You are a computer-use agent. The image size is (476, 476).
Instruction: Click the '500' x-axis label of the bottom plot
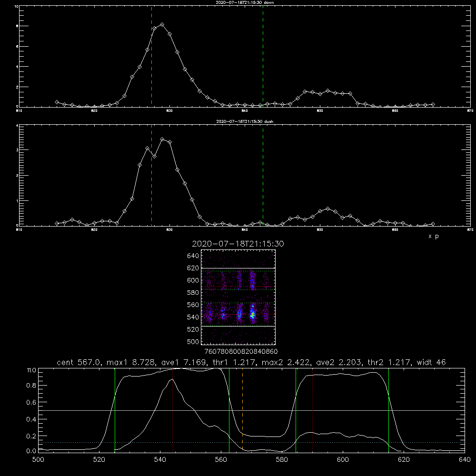coord(38,460)
